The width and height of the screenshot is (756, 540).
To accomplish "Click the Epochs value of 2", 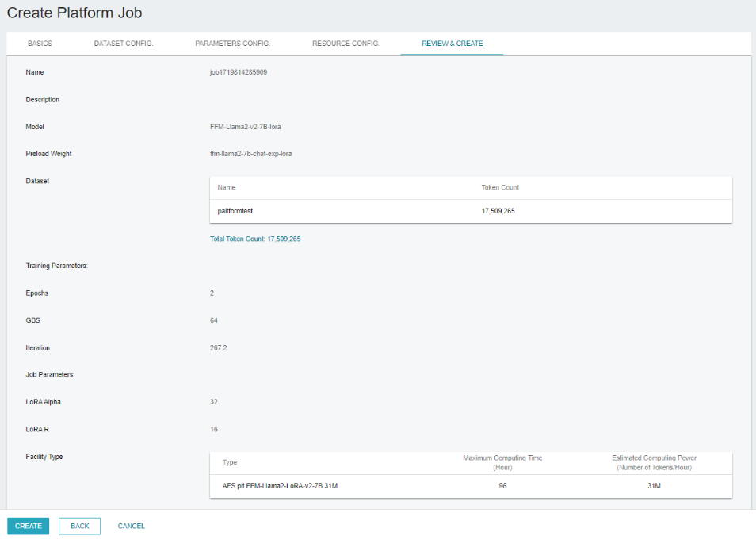I will pos(212,293).
